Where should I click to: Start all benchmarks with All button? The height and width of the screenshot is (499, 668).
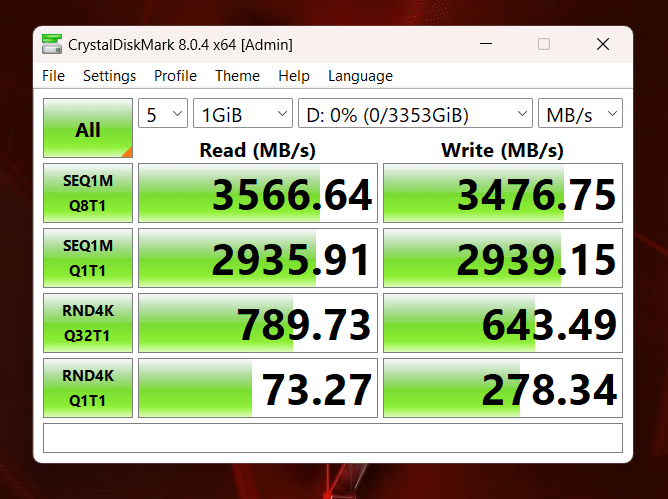[88, 129]
